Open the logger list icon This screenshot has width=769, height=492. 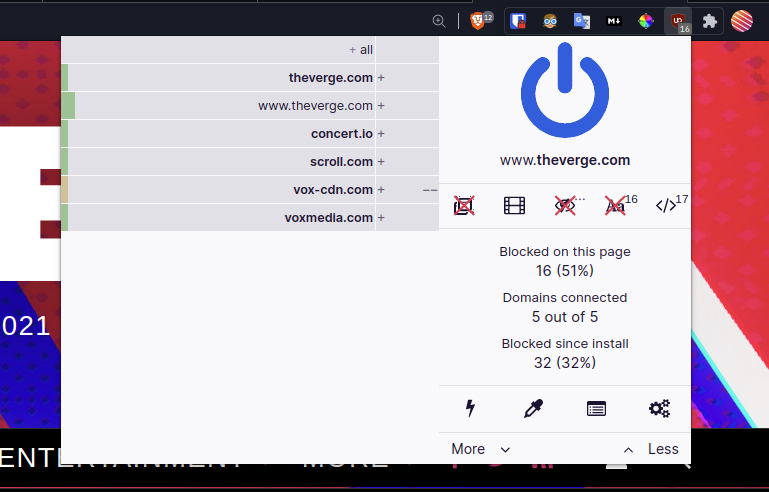[596, 409]
